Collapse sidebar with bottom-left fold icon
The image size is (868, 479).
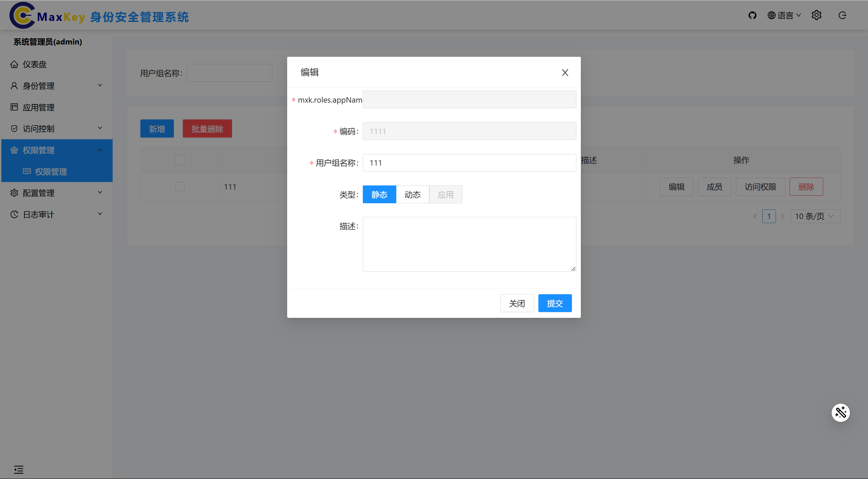(x=18, y=469)
